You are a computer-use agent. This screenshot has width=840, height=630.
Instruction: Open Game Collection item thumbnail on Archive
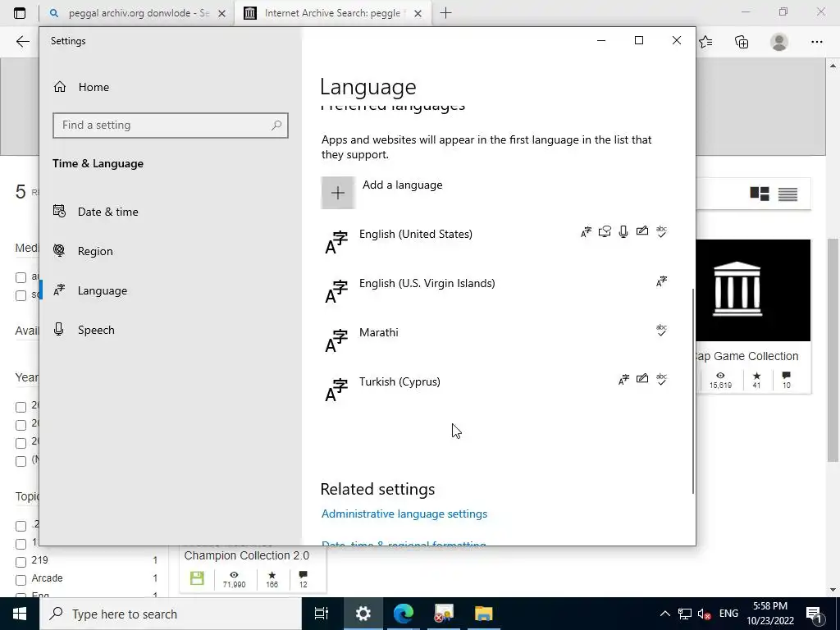(x=753, y=290)
